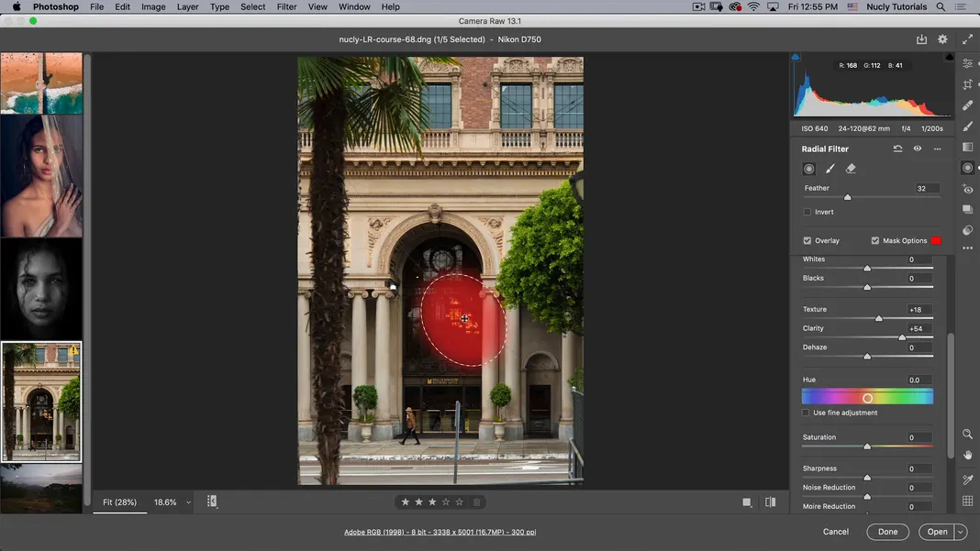Click the filmstrip toggle icon beside zoom
The width and height of the screenshot is (980, 551).
[x=212, y=501]
